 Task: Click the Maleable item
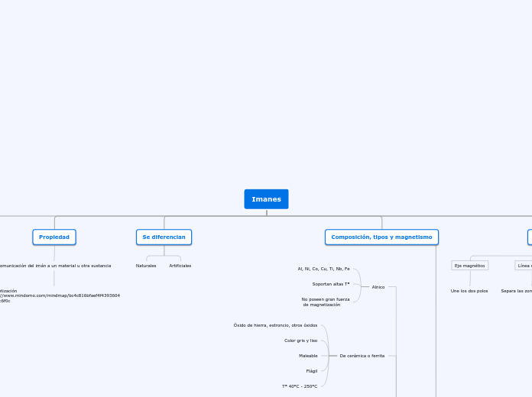(x=308, y=356)
